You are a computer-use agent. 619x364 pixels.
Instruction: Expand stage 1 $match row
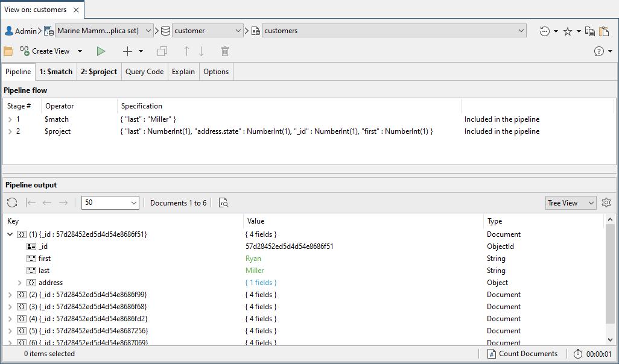point(10,119)
